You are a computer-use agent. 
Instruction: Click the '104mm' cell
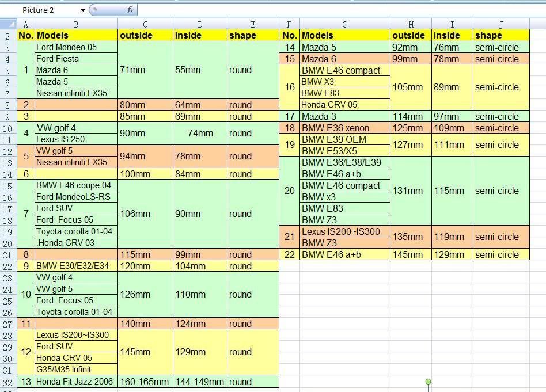point(200,266)
